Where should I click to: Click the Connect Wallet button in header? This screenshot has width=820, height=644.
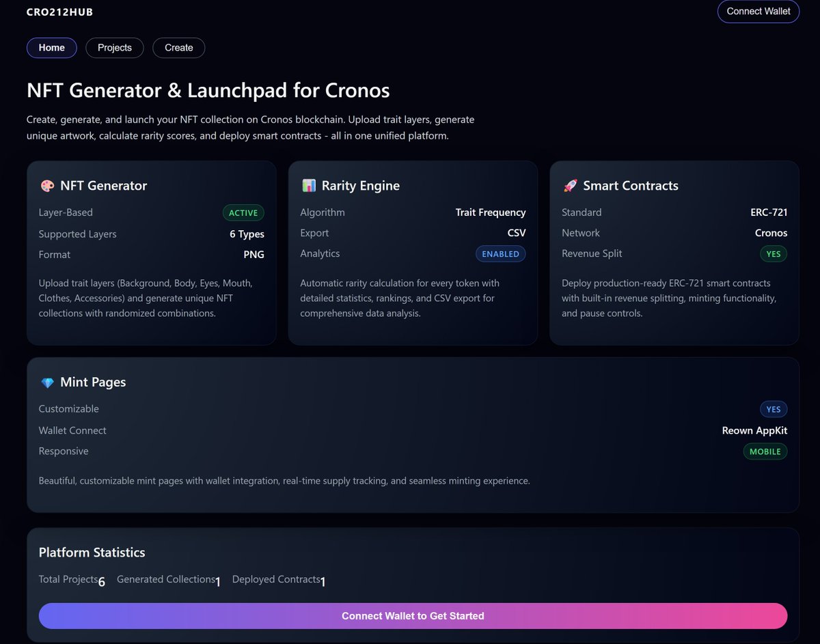[x=758, y=12]
